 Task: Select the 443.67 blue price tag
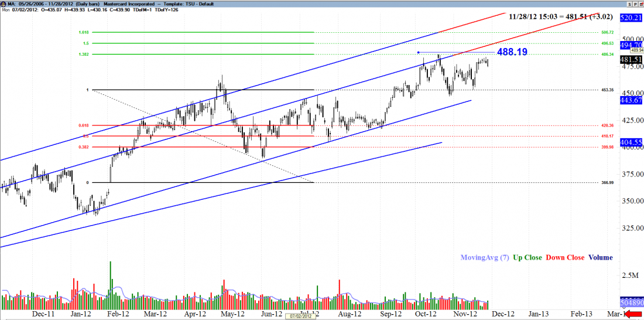[x=632, y=101]
